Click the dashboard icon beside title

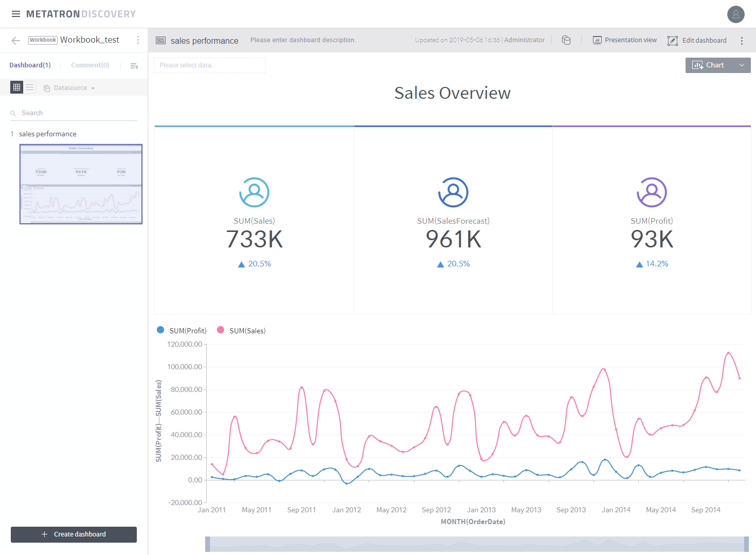pyautogui.click(x=160, y=40)
